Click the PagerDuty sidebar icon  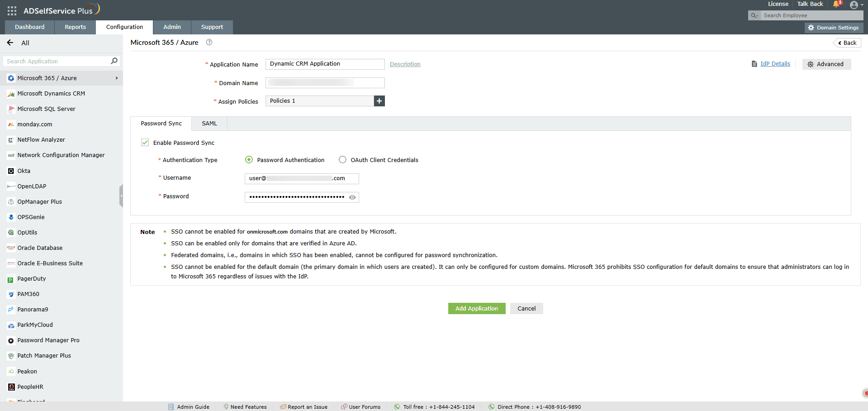[x=10, y=278]
